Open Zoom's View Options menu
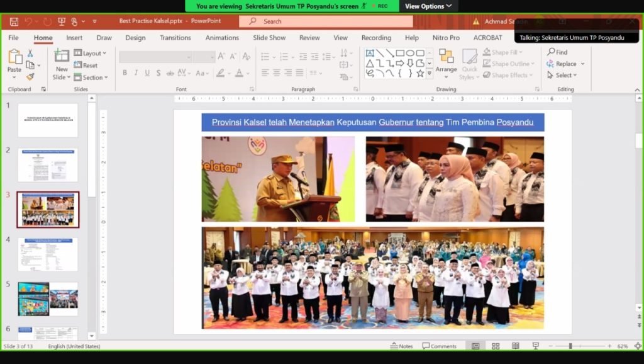Viewport: 644px width, 364px height. pyautogui.click(x=428, y=6)
